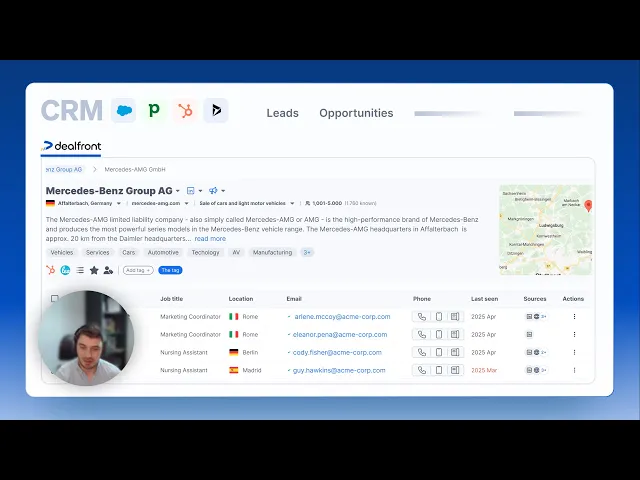Click the presenter webcam circle

[x=86, y=338]
